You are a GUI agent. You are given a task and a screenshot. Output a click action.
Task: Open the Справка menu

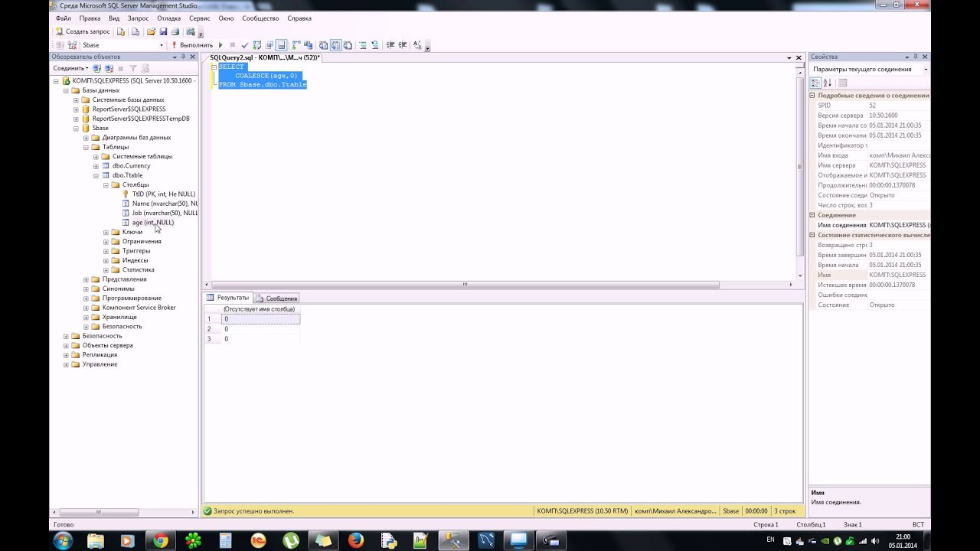coord(299,18)
